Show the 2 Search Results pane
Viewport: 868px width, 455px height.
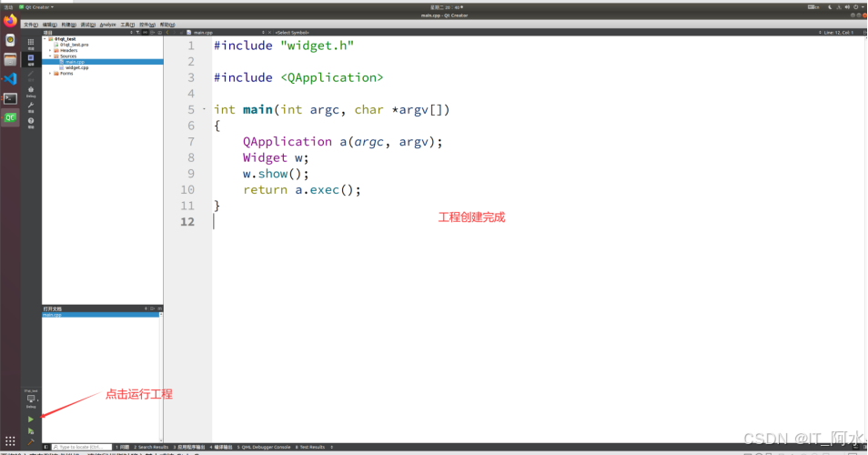click(150, 447)
